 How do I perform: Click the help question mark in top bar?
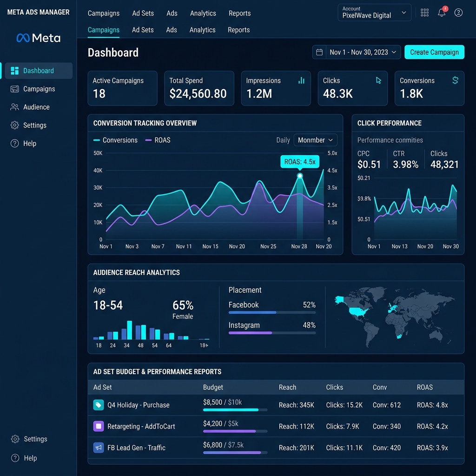click(458, 13)
